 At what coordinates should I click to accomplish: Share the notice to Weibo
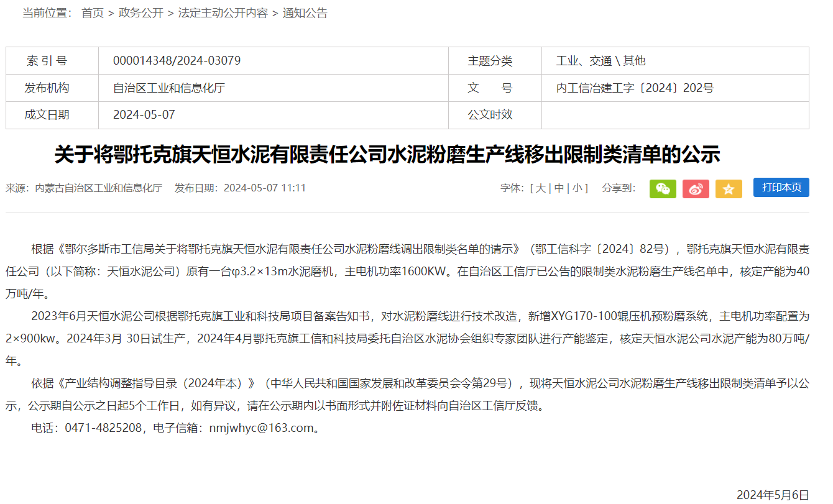click(x=696, y=189)
